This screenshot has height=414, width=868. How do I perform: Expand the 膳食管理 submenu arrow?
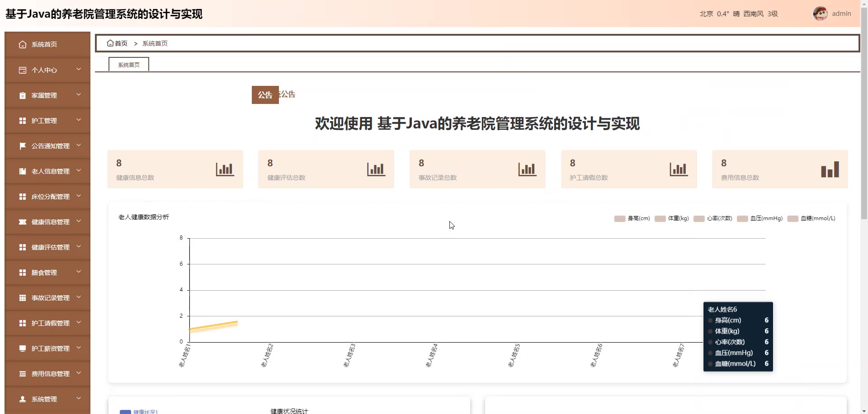[79, 272]
